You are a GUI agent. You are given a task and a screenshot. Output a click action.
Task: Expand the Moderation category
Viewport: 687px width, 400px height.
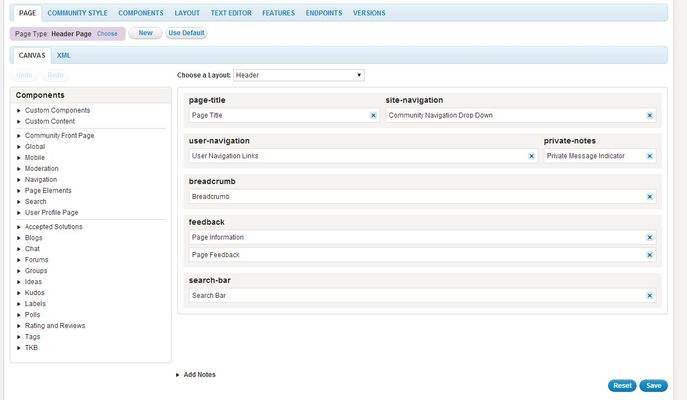pos(19,169)
